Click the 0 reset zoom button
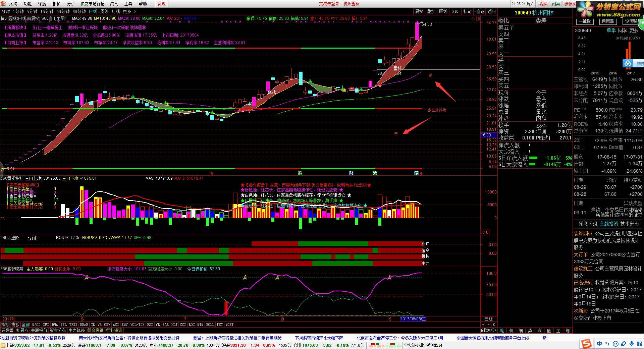This screenshot has width=644, height=349. point(494,325)
